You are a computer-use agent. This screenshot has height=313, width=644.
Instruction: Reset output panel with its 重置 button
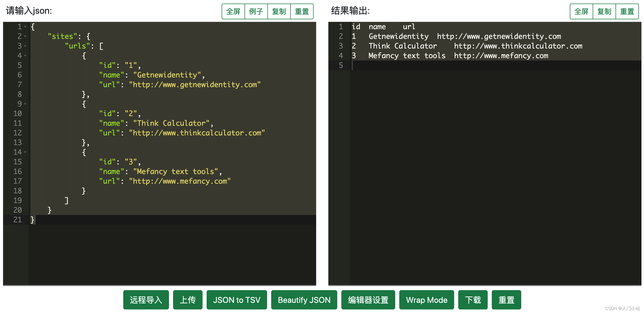pos(627,11)
